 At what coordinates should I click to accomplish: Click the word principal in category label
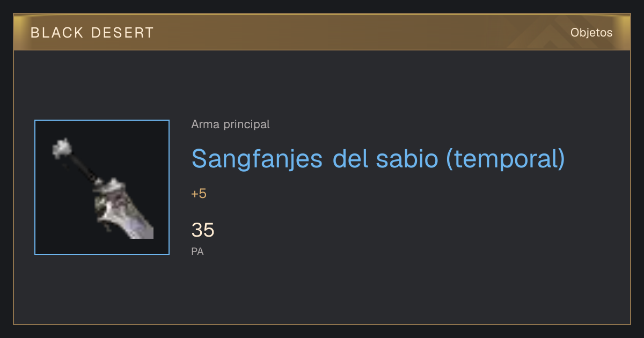246,125
